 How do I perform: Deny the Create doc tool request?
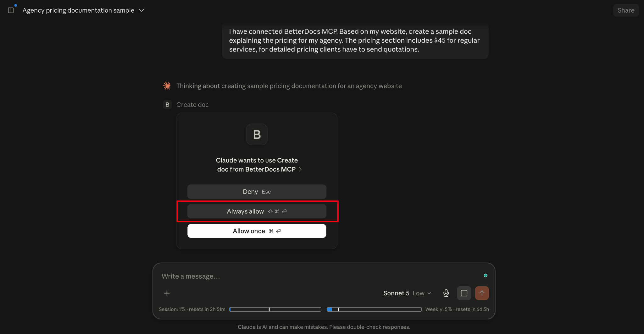pos(257,192)
